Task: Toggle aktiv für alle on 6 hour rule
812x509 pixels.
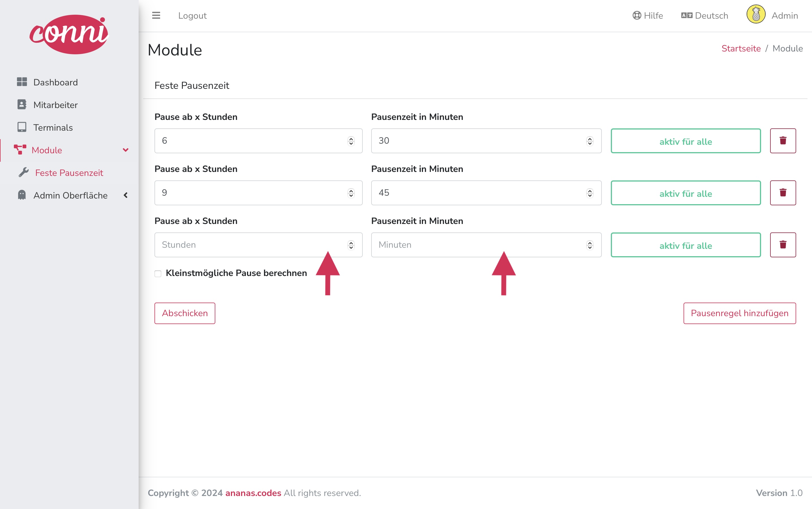Action: [x=686, y=141]
